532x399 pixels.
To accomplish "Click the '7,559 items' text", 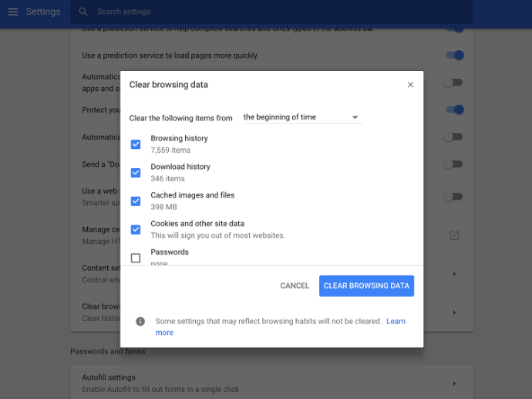I will 170,150.
